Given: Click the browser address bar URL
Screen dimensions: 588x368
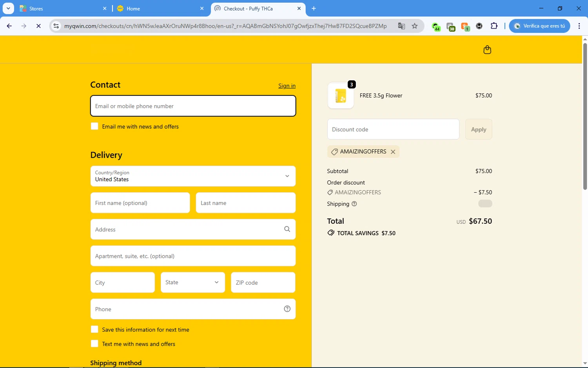Looking at the screenshot, I should [225, 26].
